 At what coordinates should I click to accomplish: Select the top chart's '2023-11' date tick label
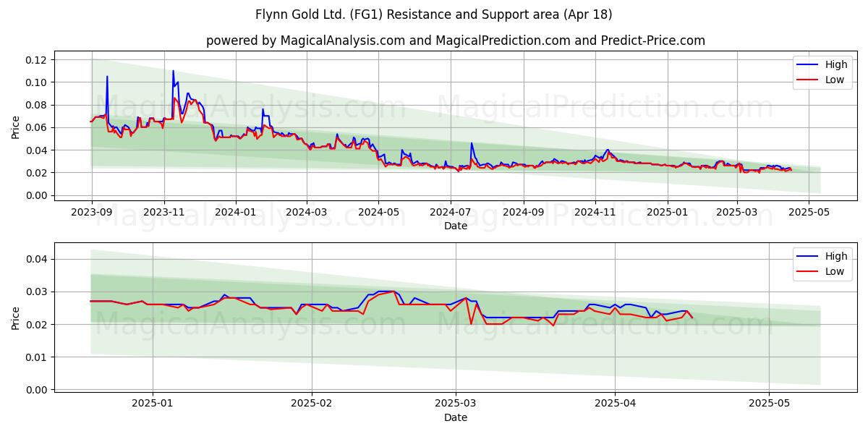click(163, 213)
